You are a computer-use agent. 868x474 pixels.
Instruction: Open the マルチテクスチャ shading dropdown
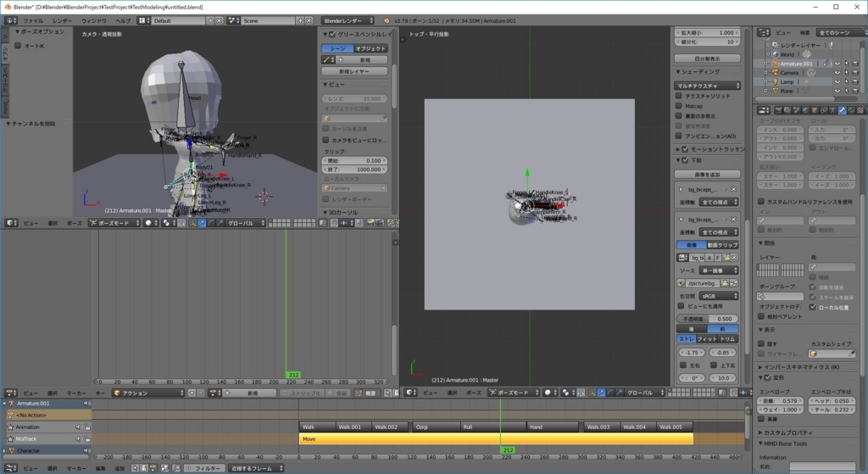(708, 86)
